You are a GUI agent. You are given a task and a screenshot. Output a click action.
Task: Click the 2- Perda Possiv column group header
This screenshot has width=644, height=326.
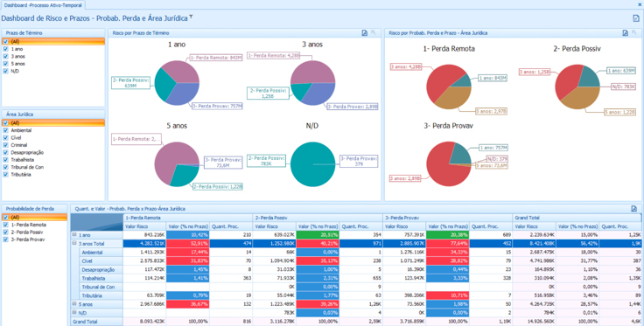pos(318,218)
